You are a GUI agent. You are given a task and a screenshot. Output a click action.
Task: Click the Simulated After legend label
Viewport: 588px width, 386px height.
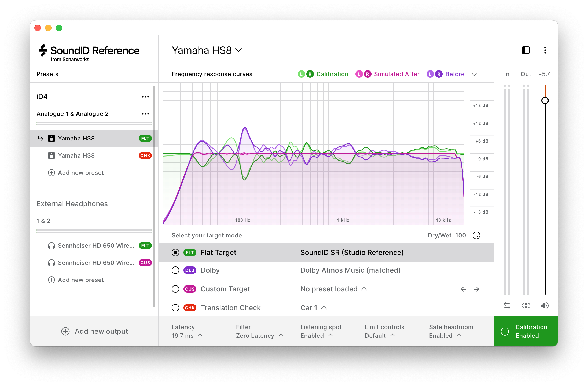pyautogui.click(x=397, y=74)
